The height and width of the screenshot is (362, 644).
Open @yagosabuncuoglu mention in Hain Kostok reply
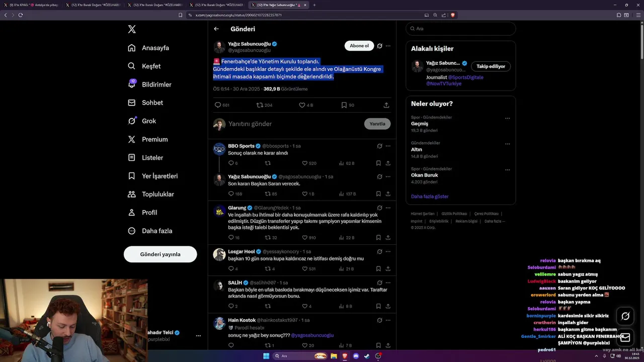tap(312, 335)
